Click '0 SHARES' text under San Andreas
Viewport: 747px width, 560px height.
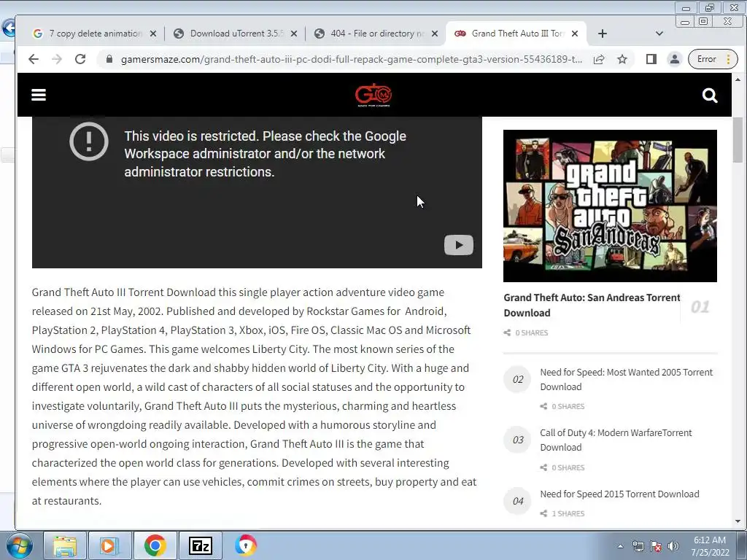click(x=532, y=332)
